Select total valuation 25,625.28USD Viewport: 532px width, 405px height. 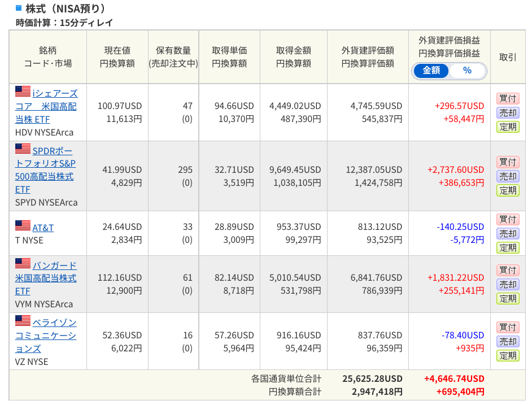372,379
